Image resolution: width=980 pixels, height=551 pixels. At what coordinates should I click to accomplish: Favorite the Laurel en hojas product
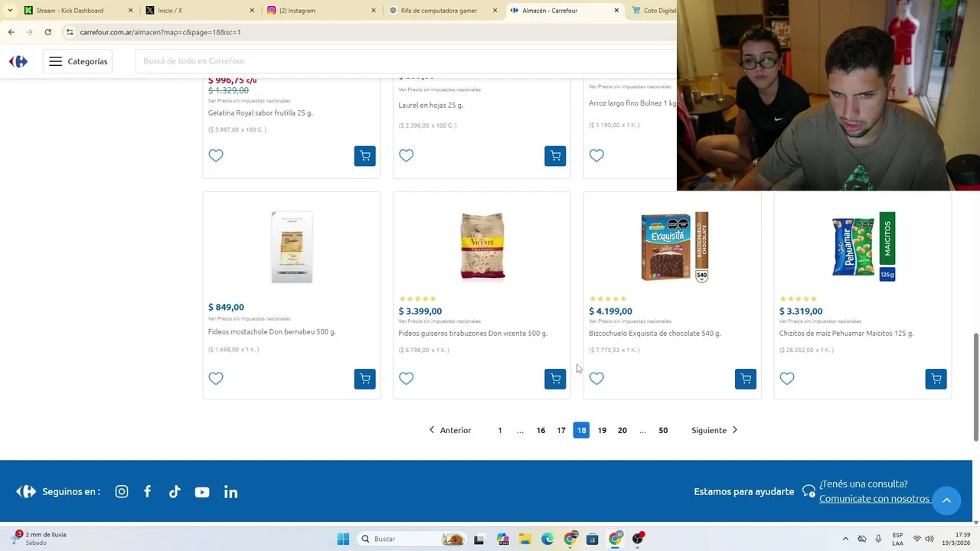[407, 156]
